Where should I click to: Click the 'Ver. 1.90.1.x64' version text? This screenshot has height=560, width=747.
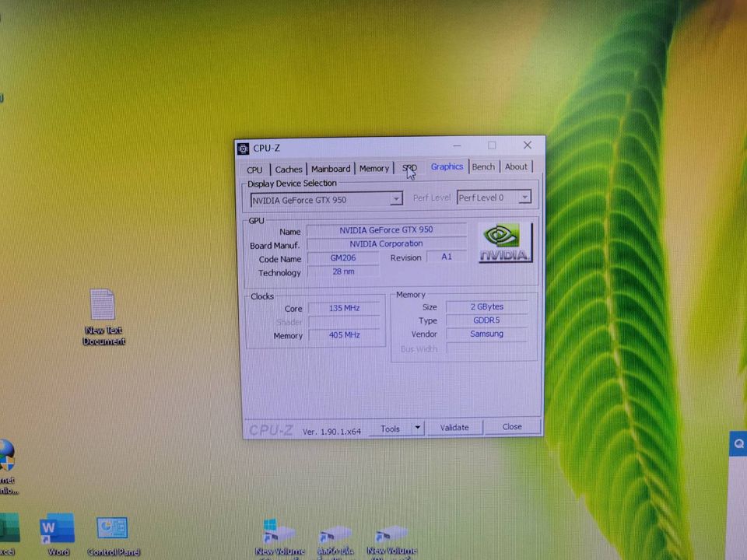pos(331,432)
